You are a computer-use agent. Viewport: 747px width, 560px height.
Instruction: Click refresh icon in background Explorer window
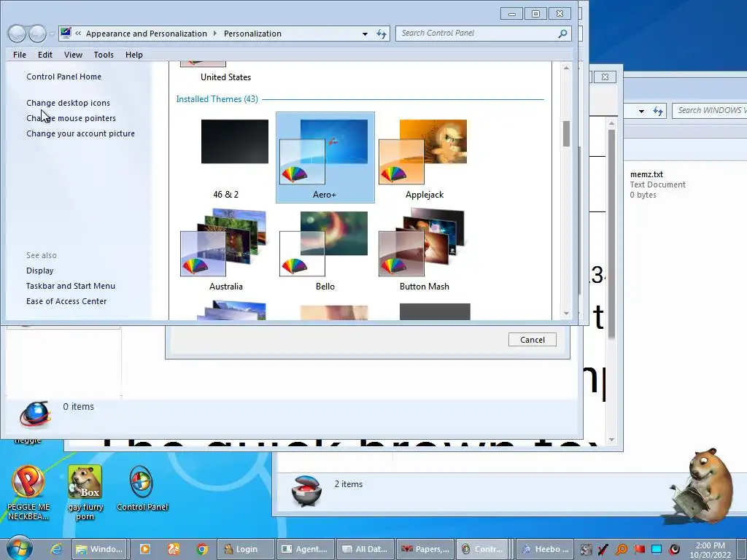[x=658, y=111]
